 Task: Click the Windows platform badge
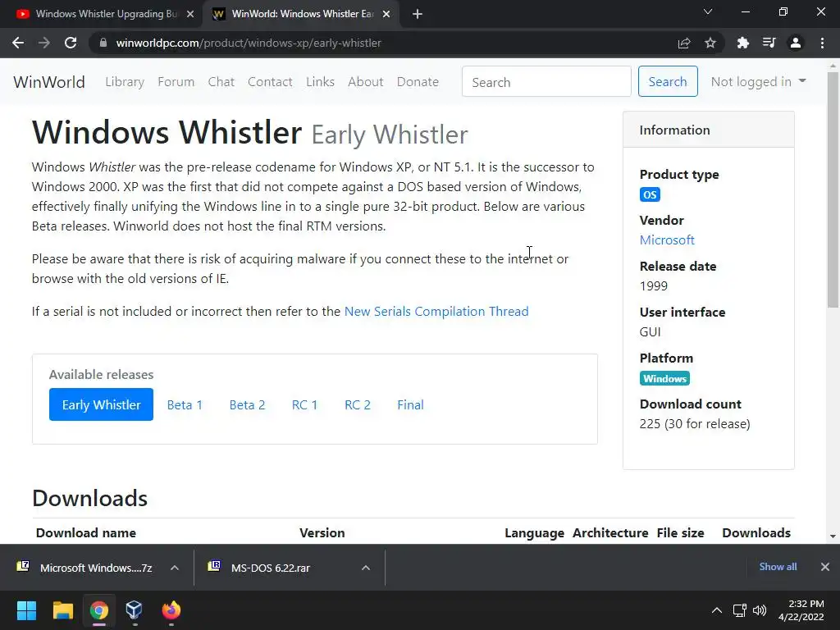click(x=664, y=378)
